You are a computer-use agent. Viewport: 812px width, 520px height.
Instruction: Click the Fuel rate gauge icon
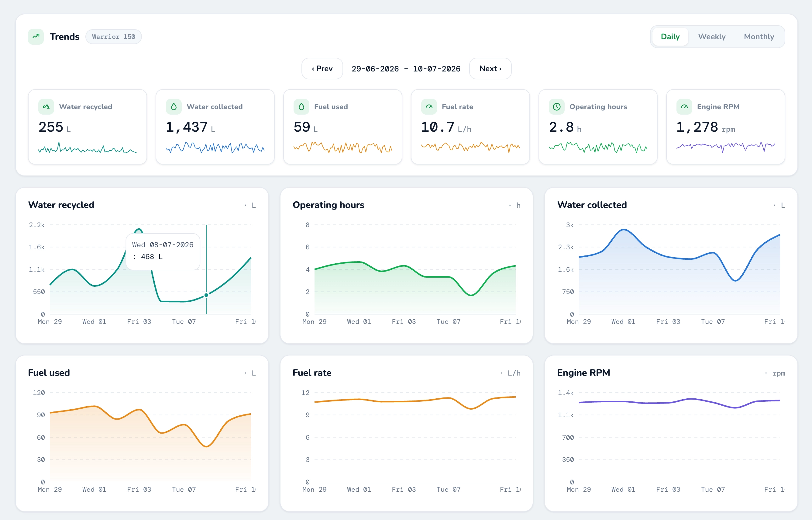(x=429, y=107)
